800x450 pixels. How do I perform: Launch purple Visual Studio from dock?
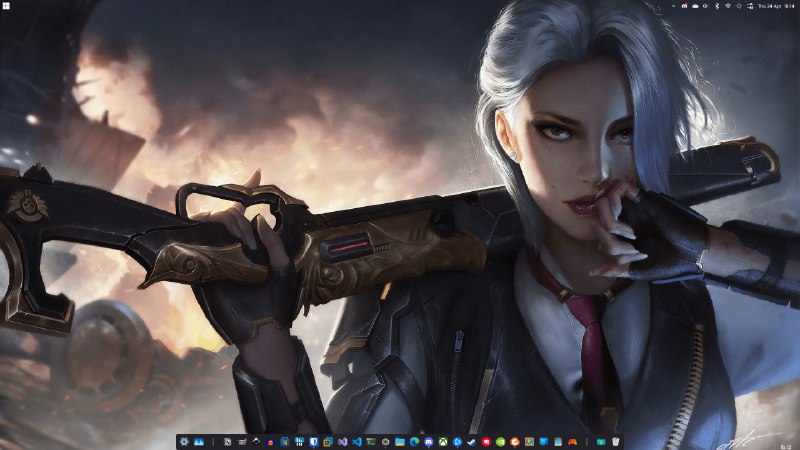[x=342, y=442]
